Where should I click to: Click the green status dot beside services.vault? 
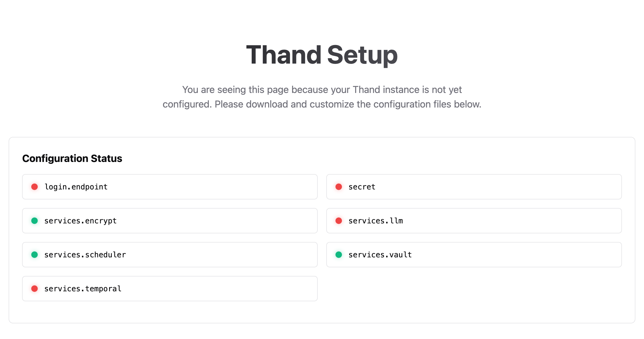coord(339,254)
